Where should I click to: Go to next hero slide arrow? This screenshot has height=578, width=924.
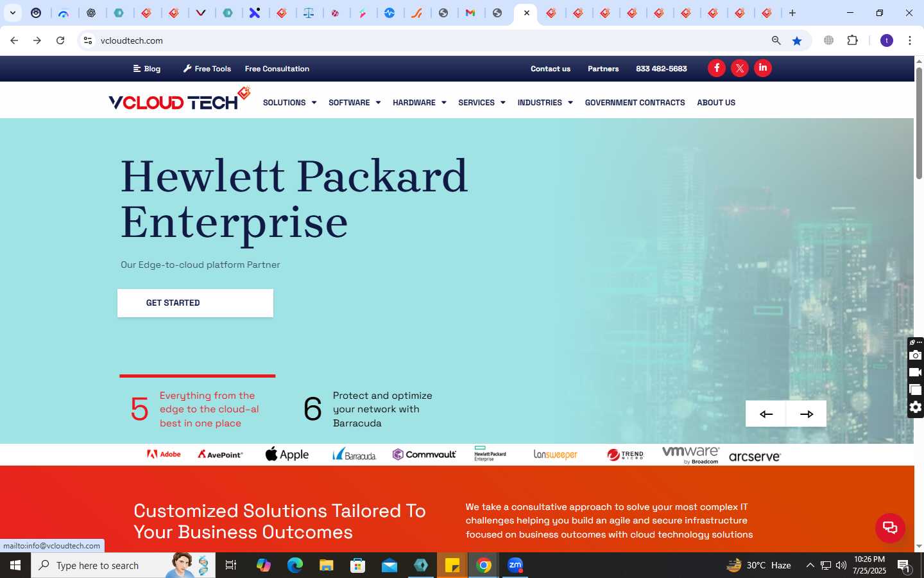tap(807, 414)
